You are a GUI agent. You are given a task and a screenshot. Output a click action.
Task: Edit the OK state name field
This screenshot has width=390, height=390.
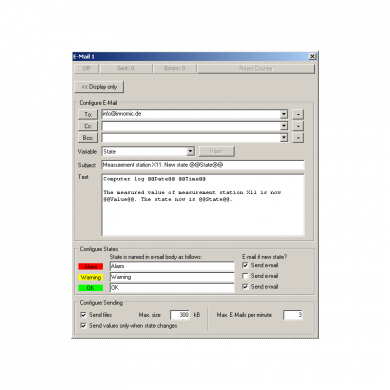click(x=172, y=288)
